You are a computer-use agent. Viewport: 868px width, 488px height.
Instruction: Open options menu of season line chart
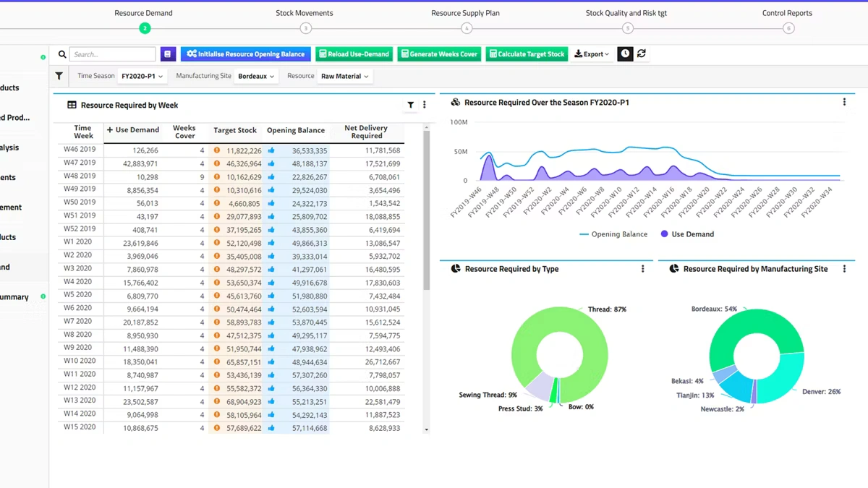coord(844,103)
